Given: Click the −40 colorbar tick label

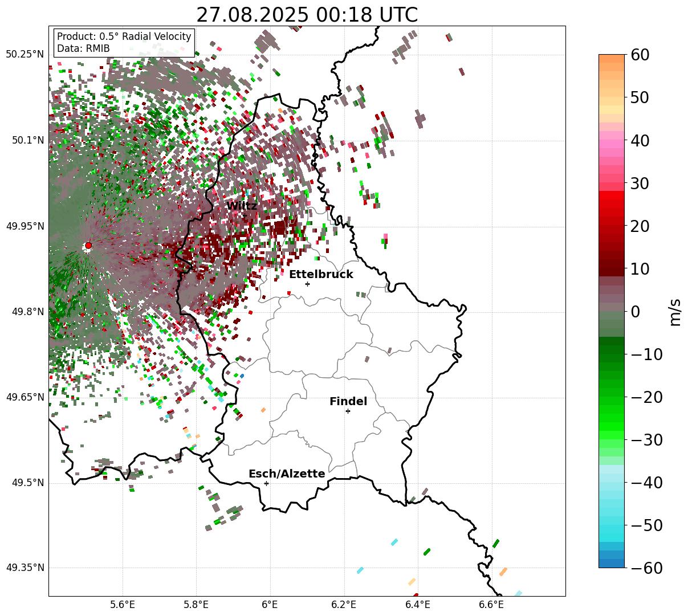Looking at the screenshot, I should [x=646, y=483].
